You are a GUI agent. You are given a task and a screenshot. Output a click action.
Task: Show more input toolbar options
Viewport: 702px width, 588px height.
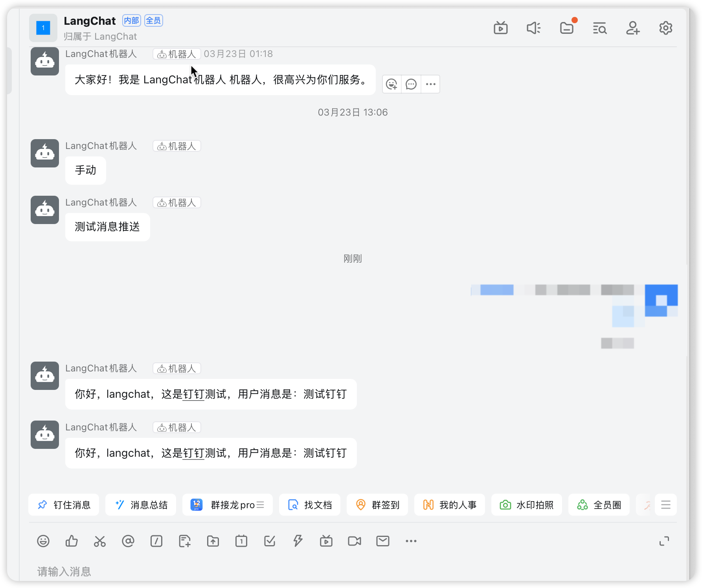coord(411,541)
